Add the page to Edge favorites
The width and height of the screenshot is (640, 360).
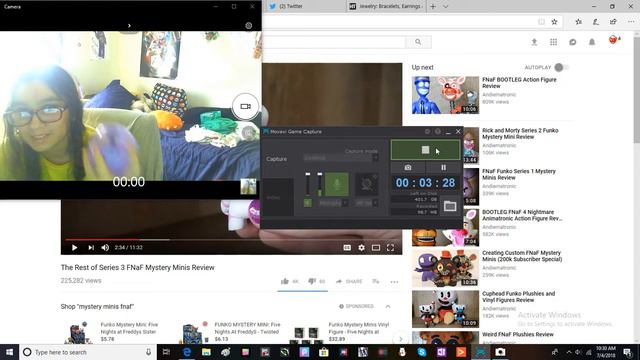coord(554,22)
